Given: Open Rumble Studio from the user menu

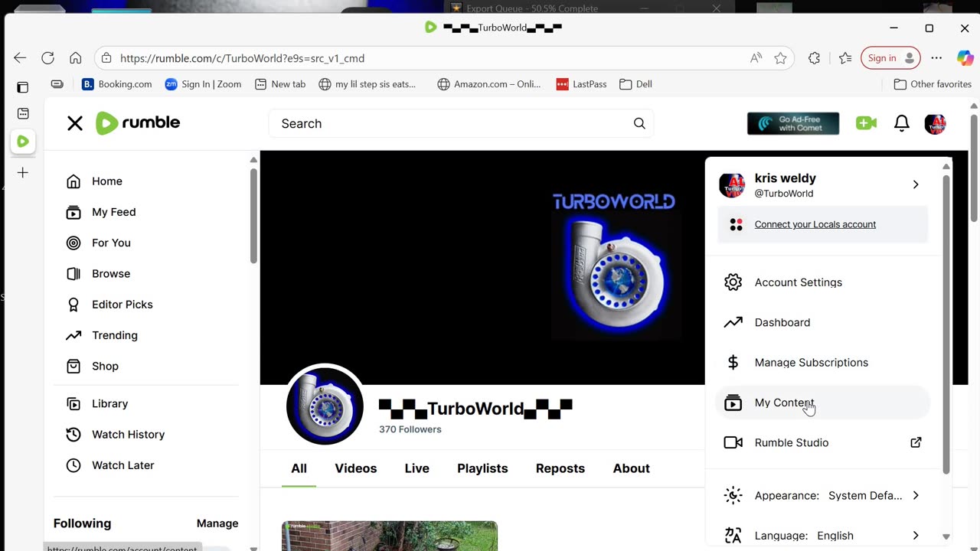Looking at the screenshot, I should point(823,442).
